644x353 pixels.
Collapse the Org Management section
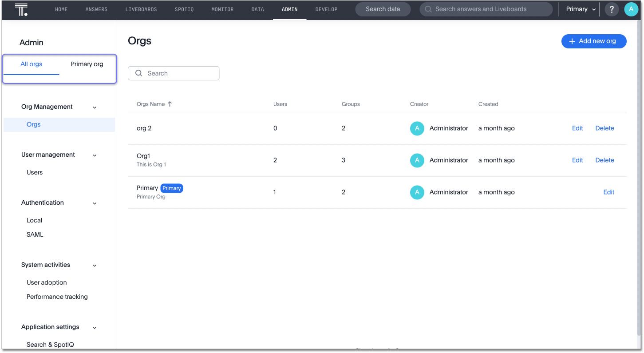pyautogui.click(x=94, y=107)
